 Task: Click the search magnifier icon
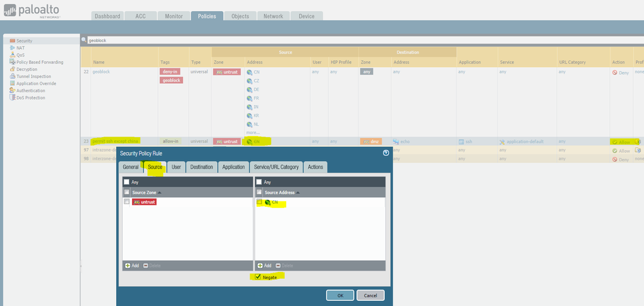pyautogui.click(x=84, y=40)
